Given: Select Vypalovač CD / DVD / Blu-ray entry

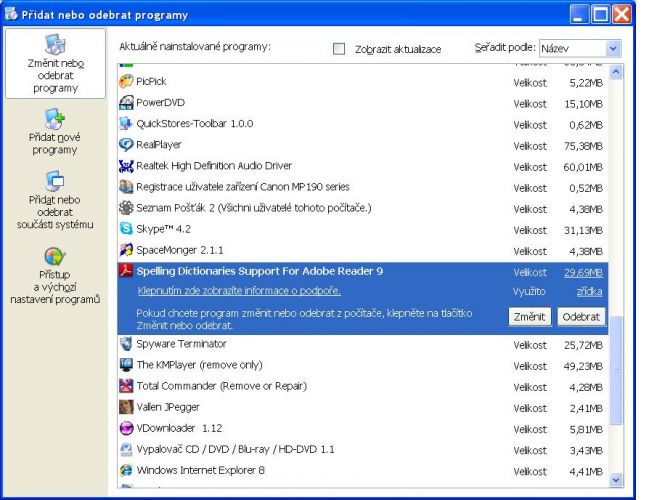Looking at the screenshot, I should click(235, 450).
